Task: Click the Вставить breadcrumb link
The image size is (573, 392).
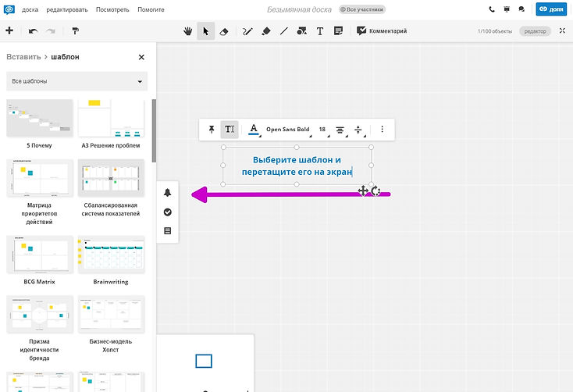Action: [x=23, y=57]
